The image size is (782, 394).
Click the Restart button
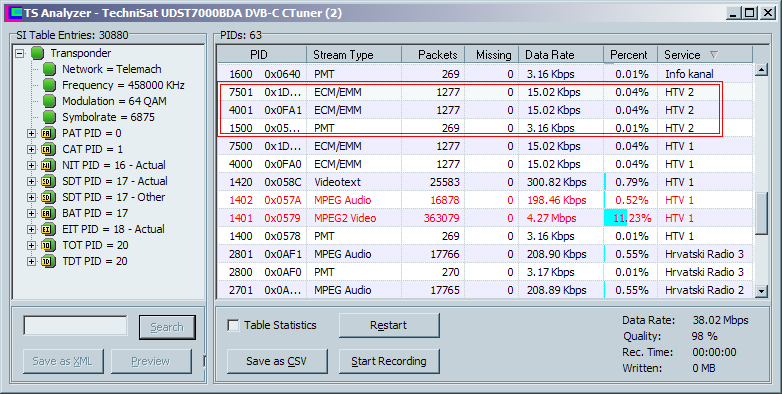click(389, 326)
